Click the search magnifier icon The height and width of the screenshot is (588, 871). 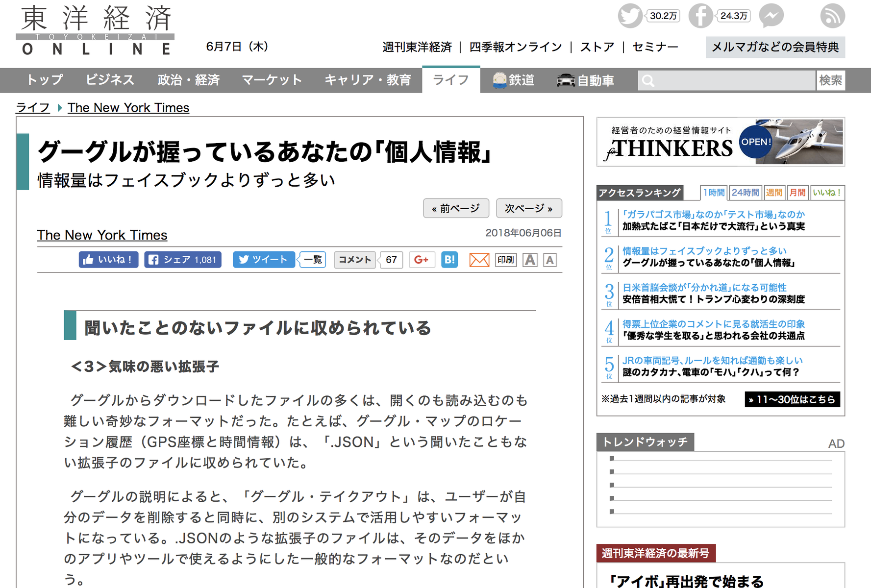(x=648, y=81)
